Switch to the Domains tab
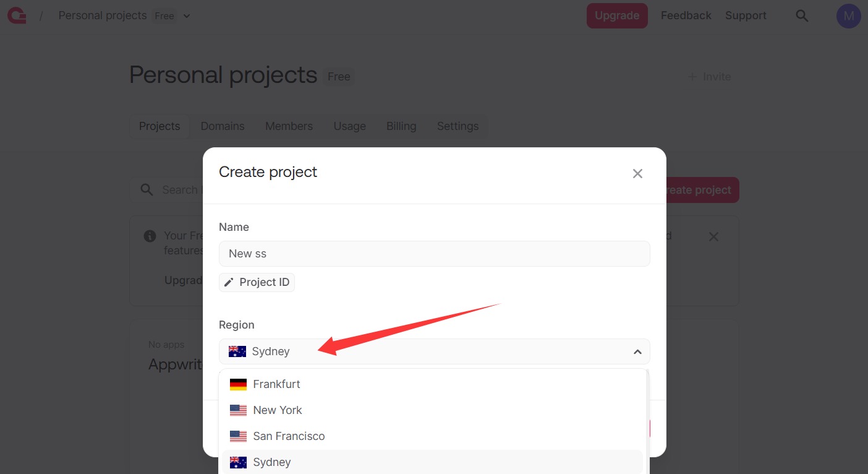This screenshot has width=868, height=474. [x=223, y=126]
